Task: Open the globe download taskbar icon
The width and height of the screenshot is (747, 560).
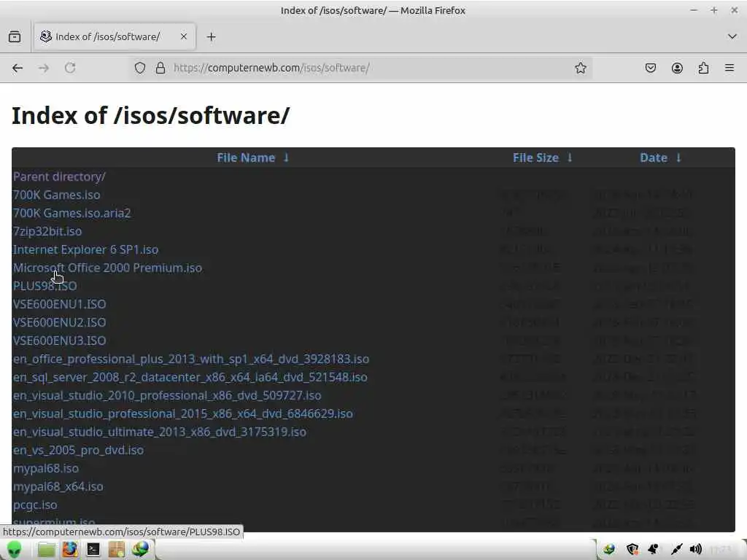Action: [x=140, y=549]
